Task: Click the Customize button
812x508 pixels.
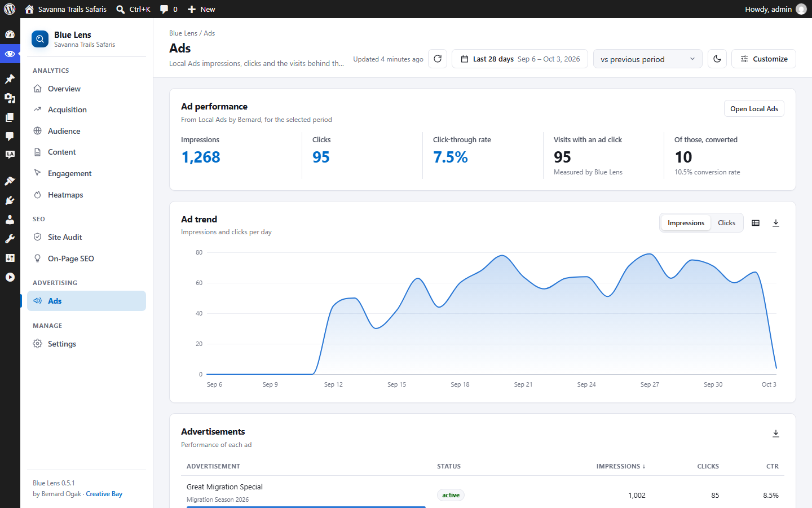Action: click(x=764, y=59)
